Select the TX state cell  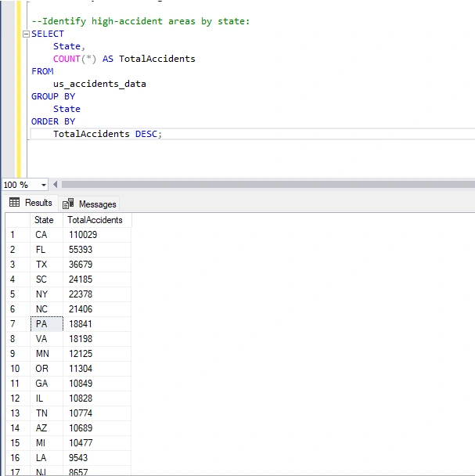tap(46, 265)
